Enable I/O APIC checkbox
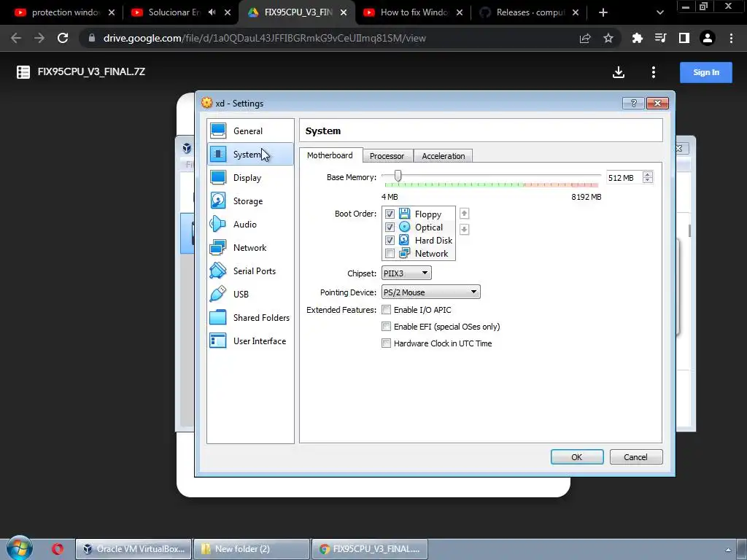Viewport: 747px width, 560px height. pyautogui.click(x=387, y=309)
